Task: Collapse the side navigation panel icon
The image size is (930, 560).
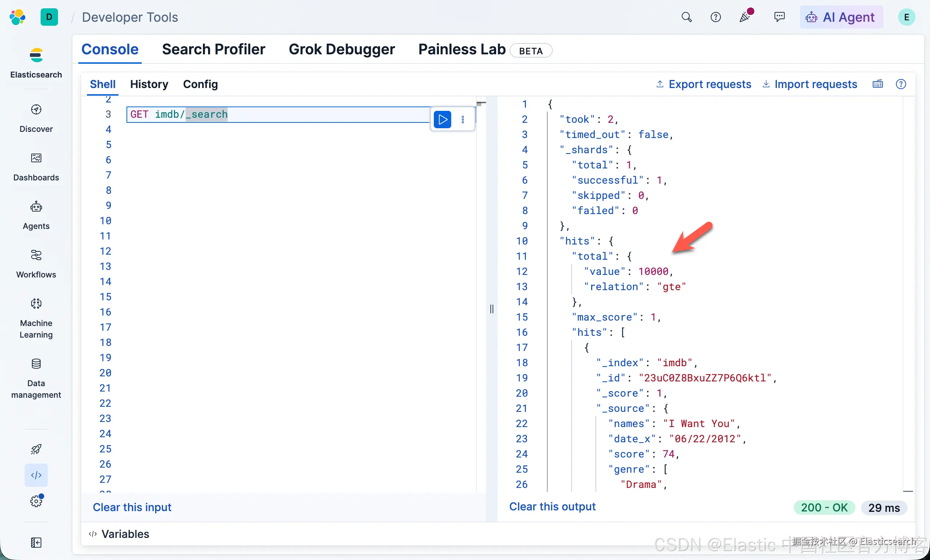Action: point(36,543)
